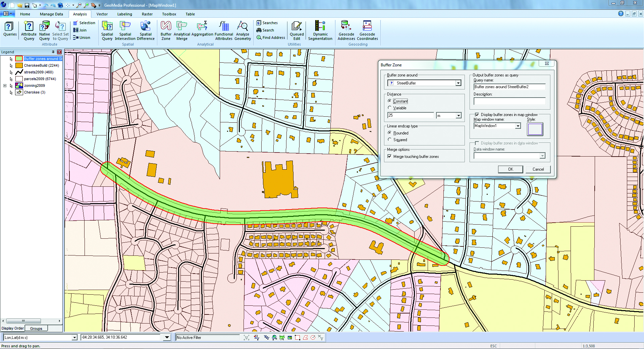Click the Style swatch button
Screen dimensions: 644x349
535,129
